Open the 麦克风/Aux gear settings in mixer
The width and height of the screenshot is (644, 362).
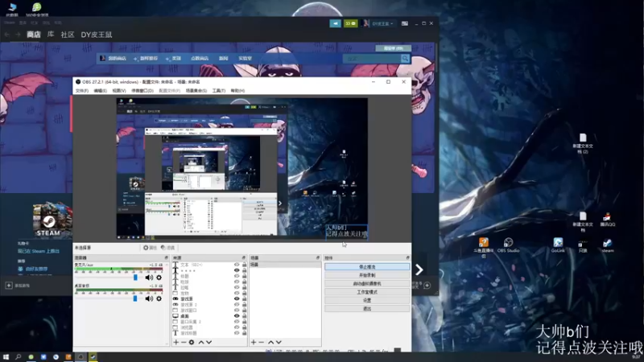(159, 278)
